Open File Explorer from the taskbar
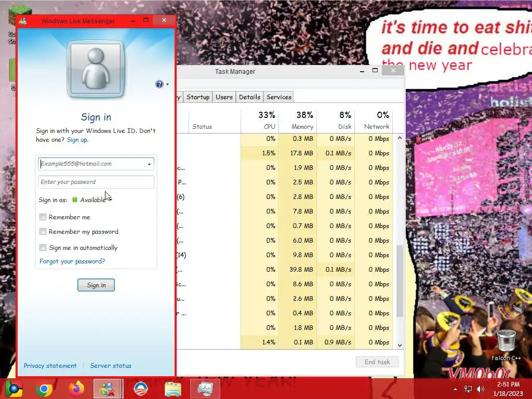Image resolution: width=532 pixels, height=399 pixels. tap(172, 389)
